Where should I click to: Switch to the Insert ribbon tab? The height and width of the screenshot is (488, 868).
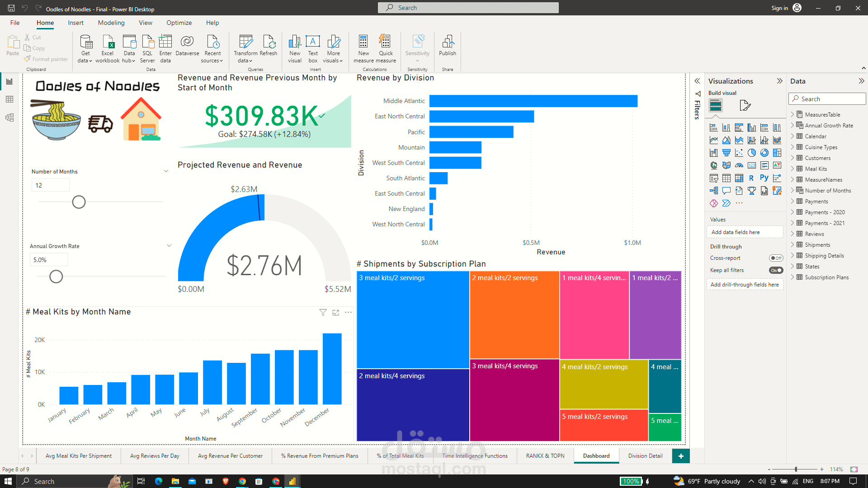[75, 23]
